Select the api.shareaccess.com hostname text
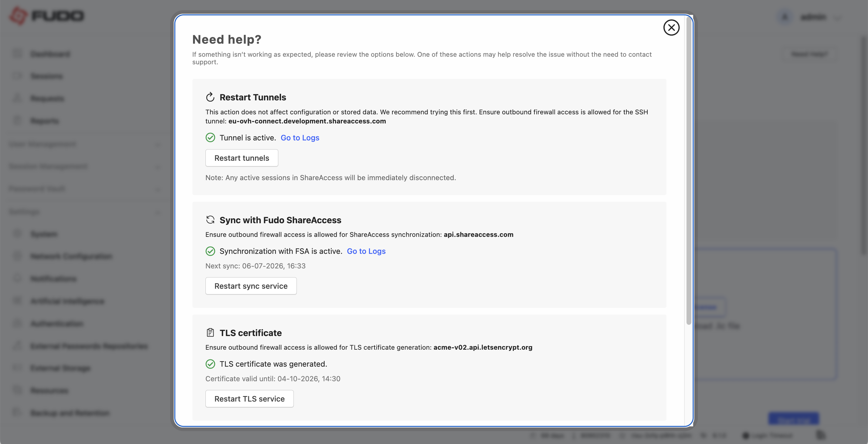The image size is (868, 444). 479,234
